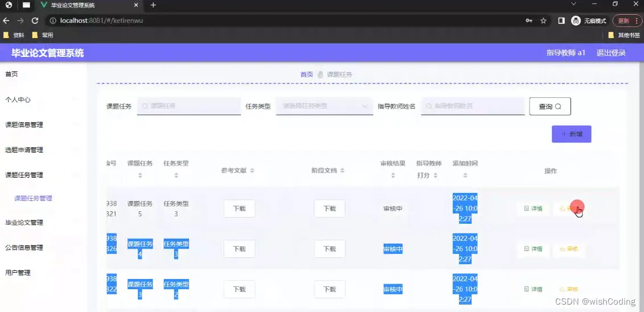Click the 指导教师 a1 user label
The width and height of the screenshot is (644, 312).
[565, 53]
